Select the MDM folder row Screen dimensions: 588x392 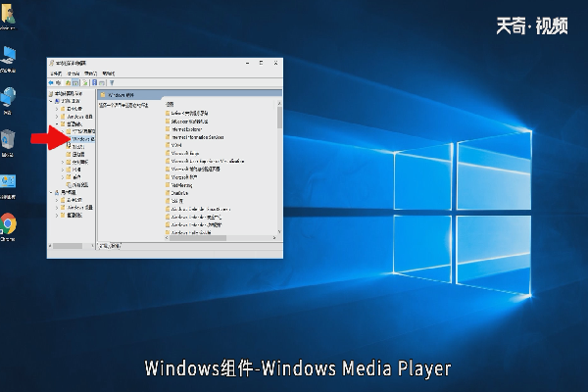[173, 145]
